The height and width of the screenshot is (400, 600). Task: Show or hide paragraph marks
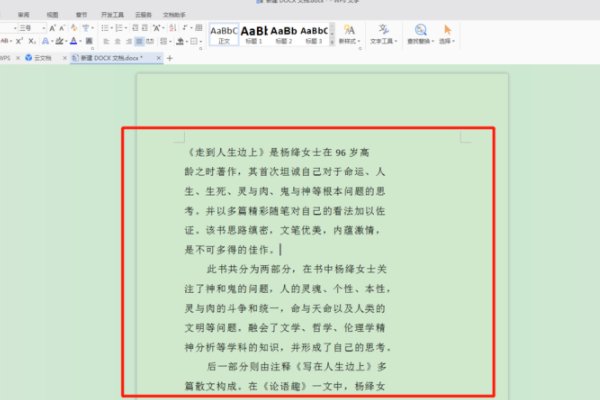(185, 28)
